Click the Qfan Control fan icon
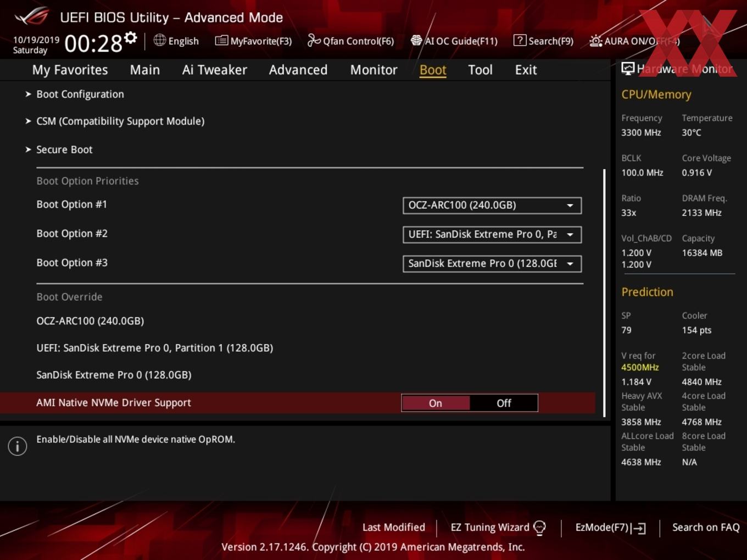747x560 pixels. pos(314,40)
